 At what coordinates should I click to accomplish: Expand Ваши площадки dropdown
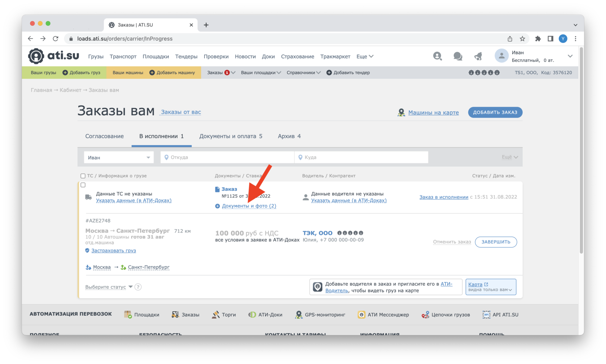click(x=261, y=73)
